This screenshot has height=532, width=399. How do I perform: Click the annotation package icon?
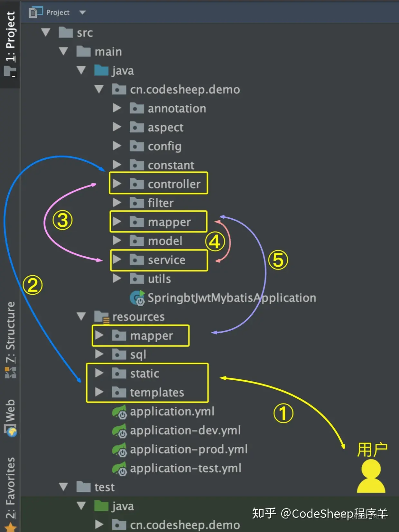point(137,108)
